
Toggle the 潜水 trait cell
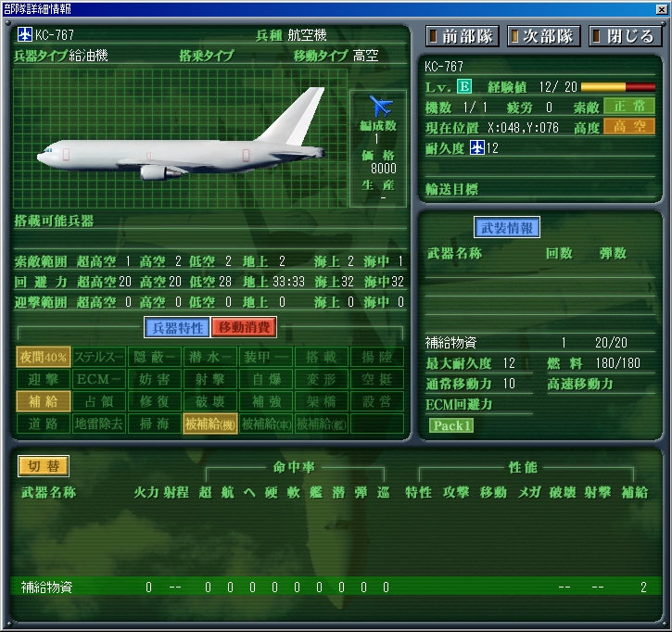[x=210, y=357]
